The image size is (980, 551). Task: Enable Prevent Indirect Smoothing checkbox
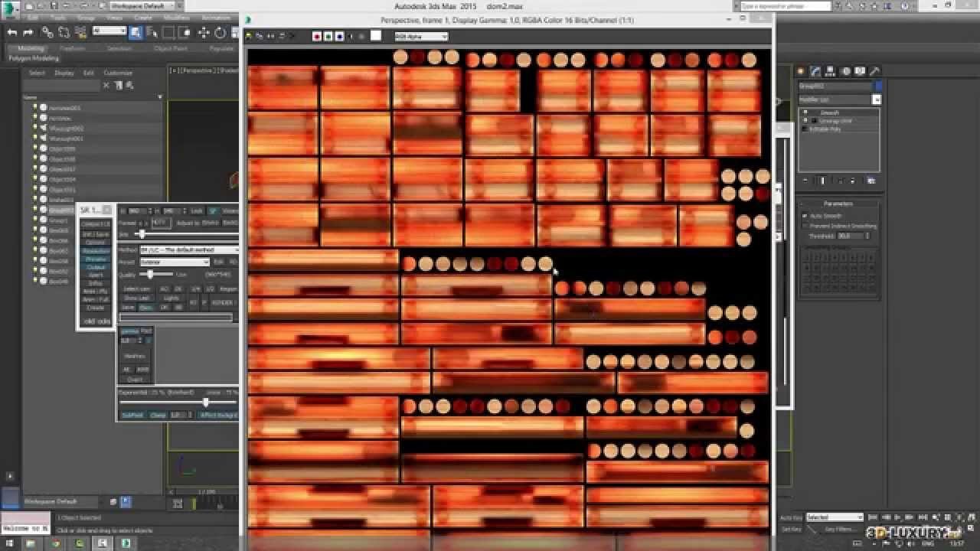805,227
